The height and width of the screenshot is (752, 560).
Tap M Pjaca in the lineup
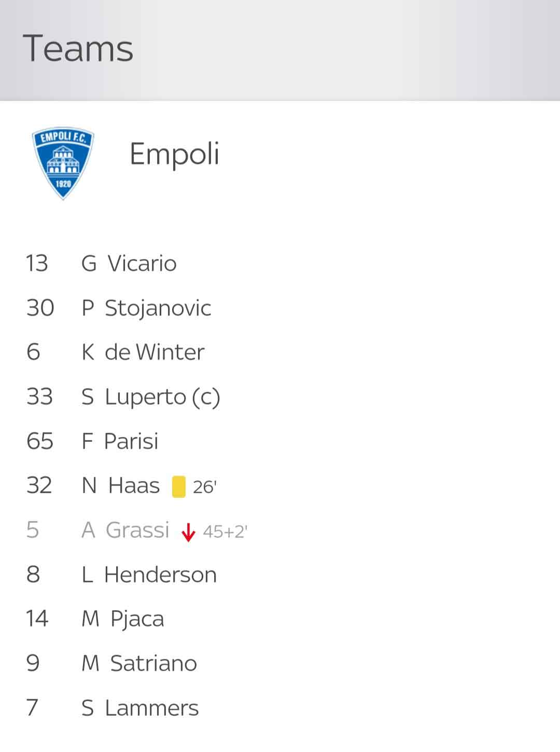[123, 619]
